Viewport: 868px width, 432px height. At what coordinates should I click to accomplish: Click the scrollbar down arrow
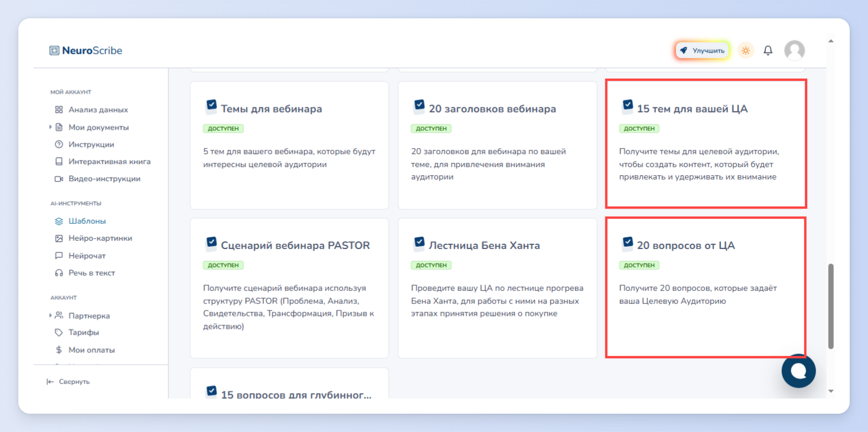831,391
